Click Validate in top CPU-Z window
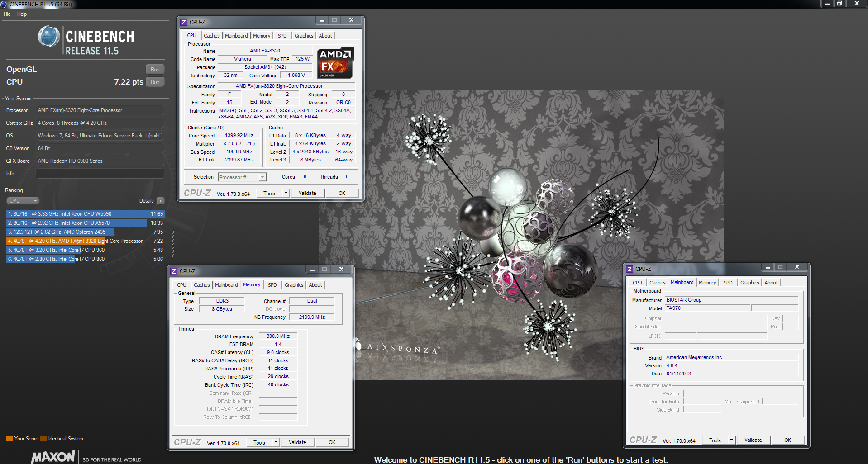 coord(307,193)
